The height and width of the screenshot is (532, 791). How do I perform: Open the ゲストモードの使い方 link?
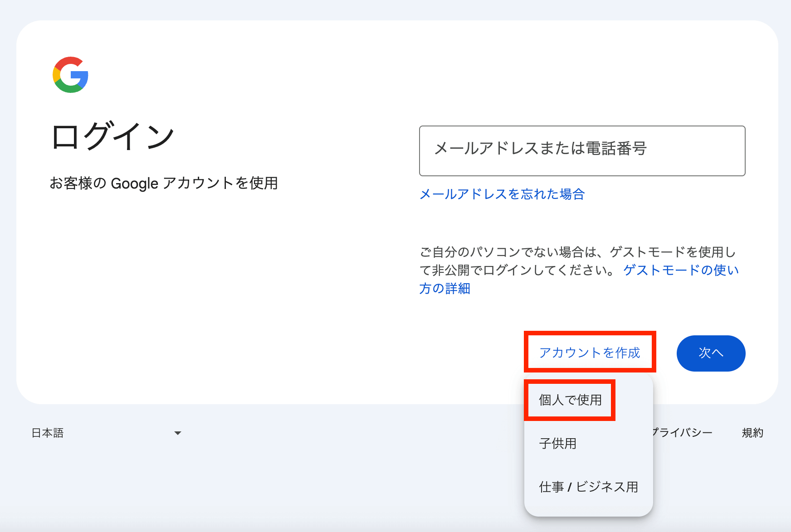[681, 270]
